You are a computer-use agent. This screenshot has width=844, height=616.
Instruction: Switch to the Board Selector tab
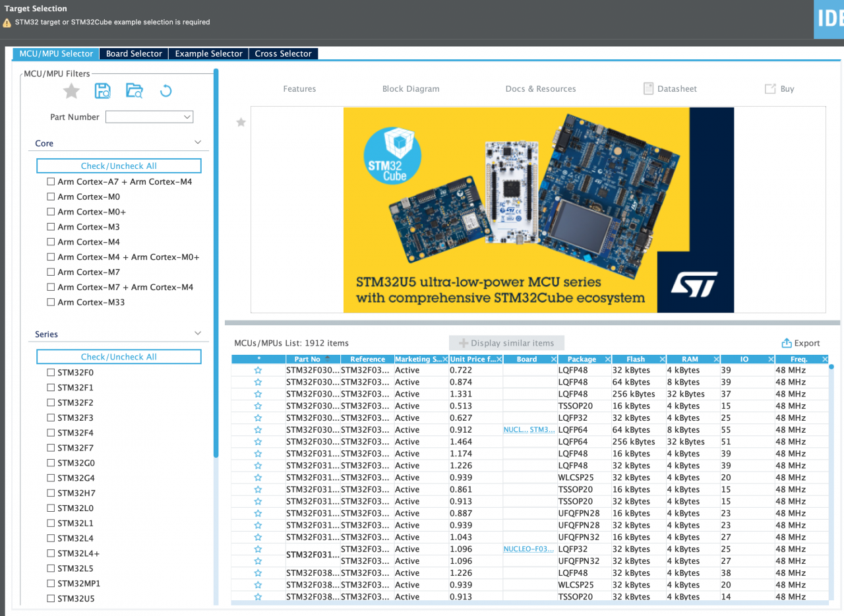pyautogui.click(x=134, y=53)
